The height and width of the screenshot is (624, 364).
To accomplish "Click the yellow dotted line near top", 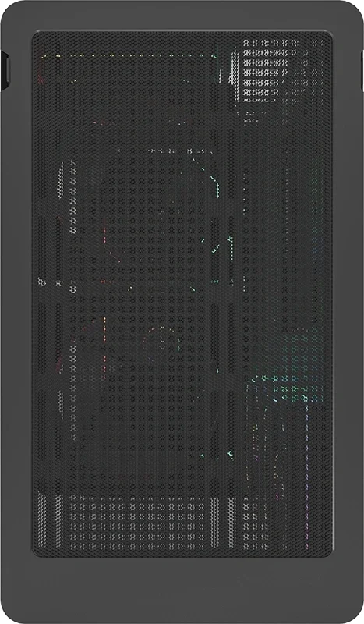I will [x=129, y=56].
